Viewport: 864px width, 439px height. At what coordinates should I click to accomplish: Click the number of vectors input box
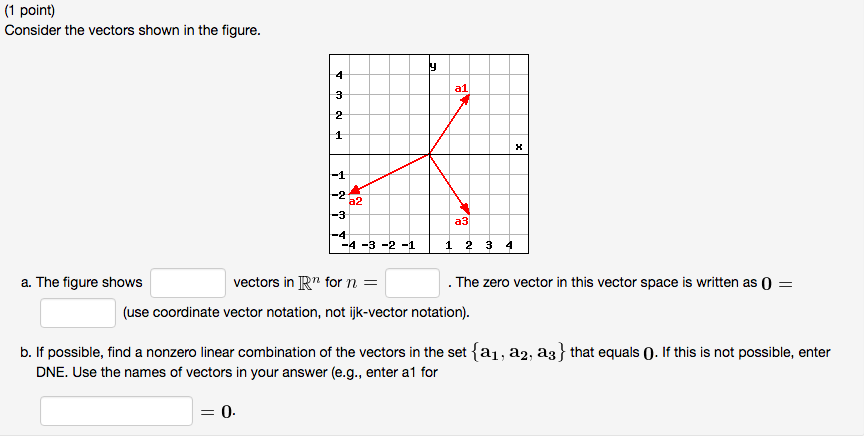[188, 283]
